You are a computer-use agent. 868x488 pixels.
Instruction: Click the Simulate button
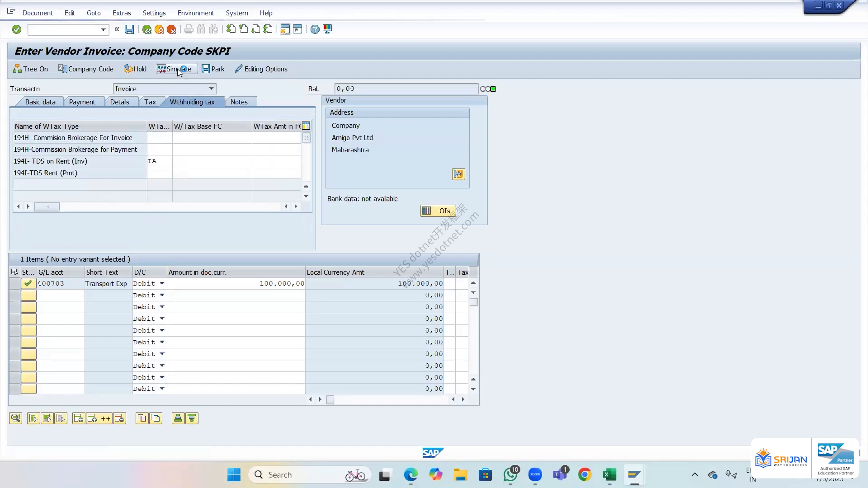pos(175,69)
